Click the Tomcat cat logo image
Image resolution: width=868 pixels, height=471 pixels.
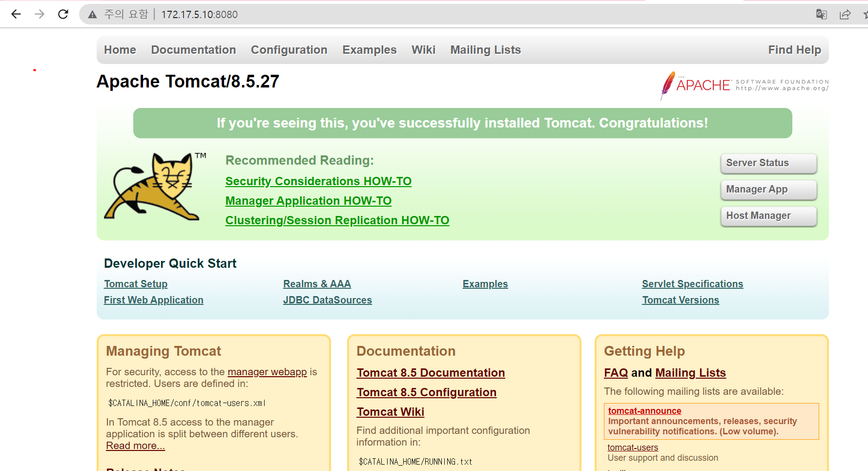155,186
